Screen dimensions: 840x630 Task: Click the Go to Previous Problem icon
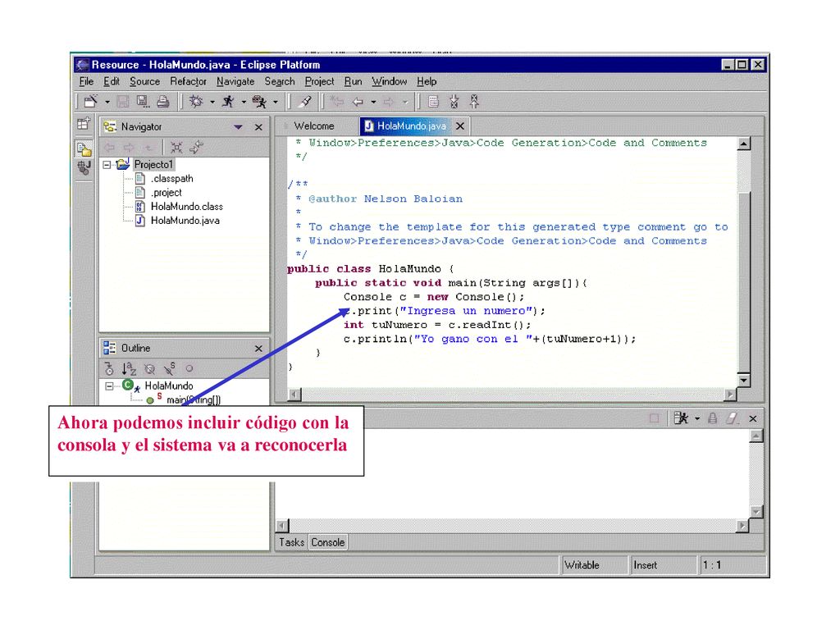pos(475,101)
